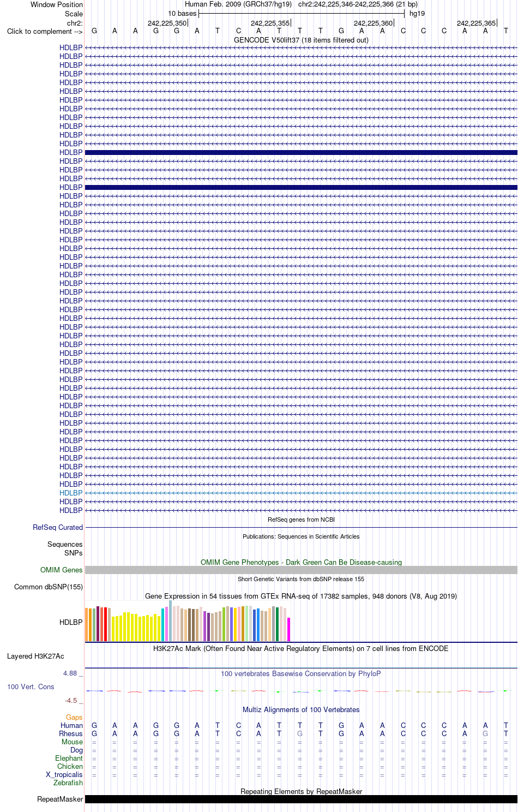Viewport: 518px width, 812px height.
Task: Click 'Human Feb. 2009 (GRCh37/hg19)' assembly text
Action: tap(238, 4)
